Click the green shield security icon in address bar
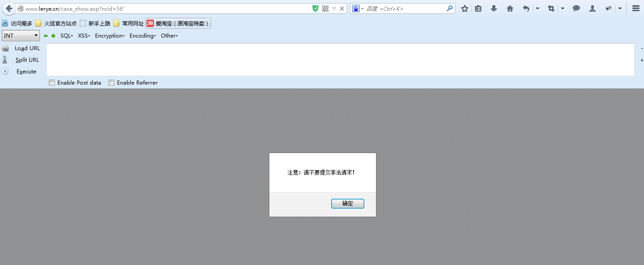Screen dimensions: 644x265 [316, 9]
